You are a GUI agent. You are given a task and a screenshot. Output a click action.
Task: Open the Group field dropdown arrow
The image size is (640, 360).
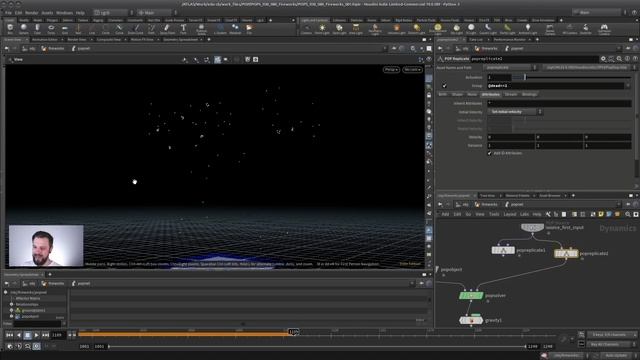[x=629, y=86]
